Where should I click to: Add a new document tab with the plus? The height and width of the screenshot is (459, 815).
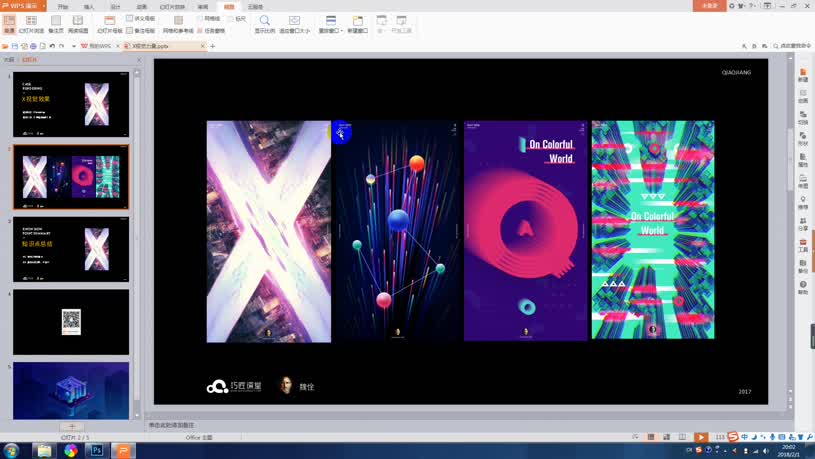coord(213,46)
